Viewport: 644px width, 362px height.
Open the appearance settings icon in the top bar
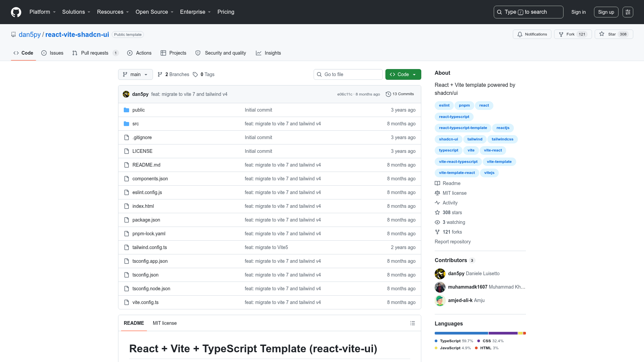628,12
